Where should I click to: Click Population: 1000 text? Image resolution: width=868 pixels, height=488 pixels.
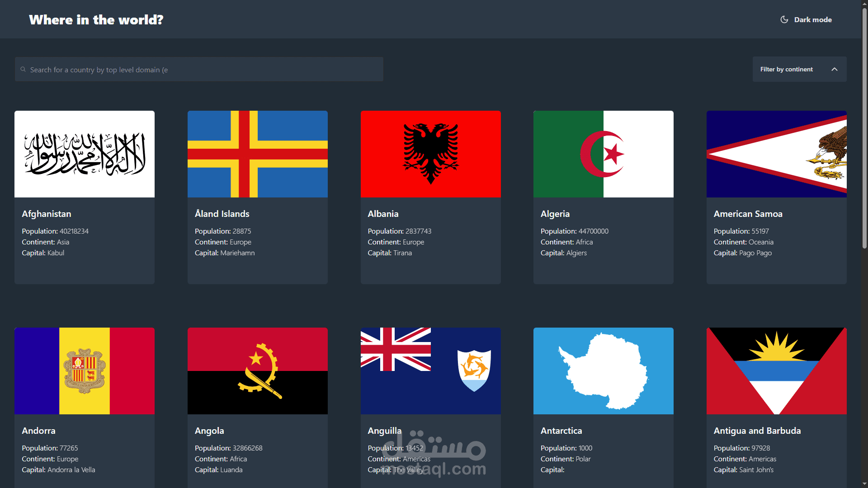point(566,448)
